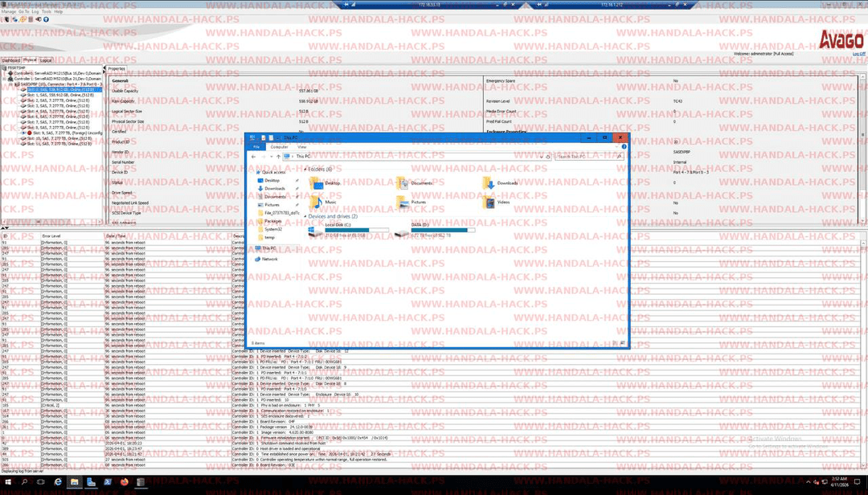Open the Downloads folder icon

(x=489, y=183)
